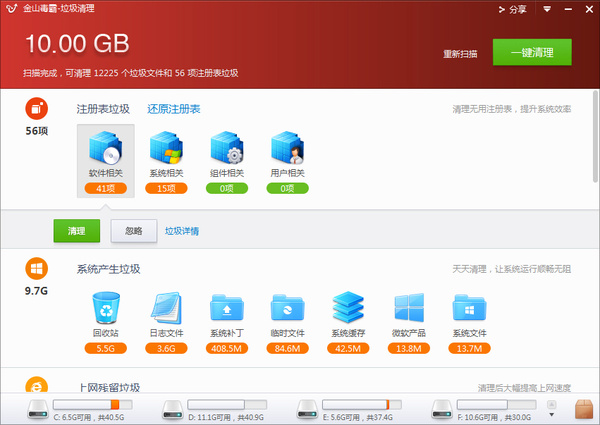Image resolution: width=600 pixels, height=425 pixels.
Task: Click the C drive disk icon
Action: [x=38, y=409]
